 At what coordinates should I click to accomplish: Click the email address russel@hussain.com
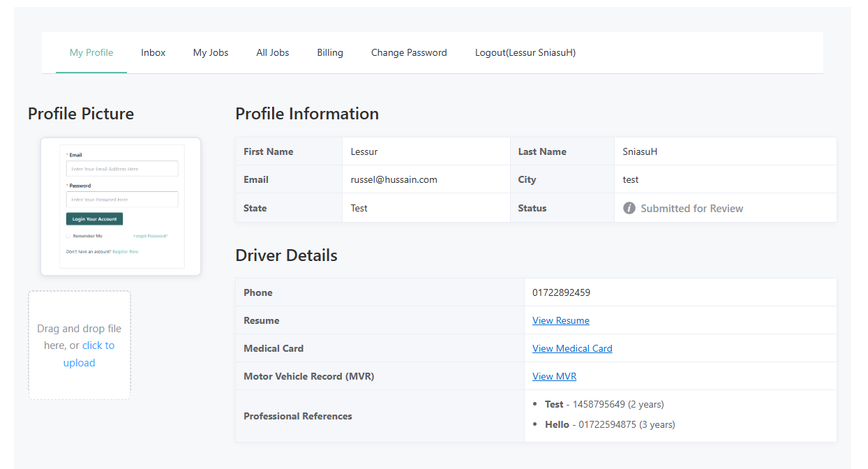click(x=394, y=179)
